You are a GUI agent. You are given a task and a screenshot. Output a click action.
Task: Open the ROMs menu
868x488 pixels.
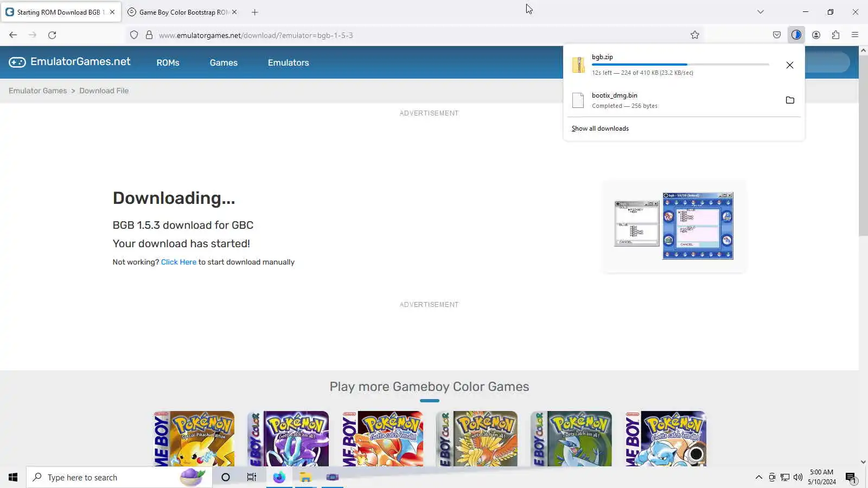pyautogui.click(x=168, y=63)
